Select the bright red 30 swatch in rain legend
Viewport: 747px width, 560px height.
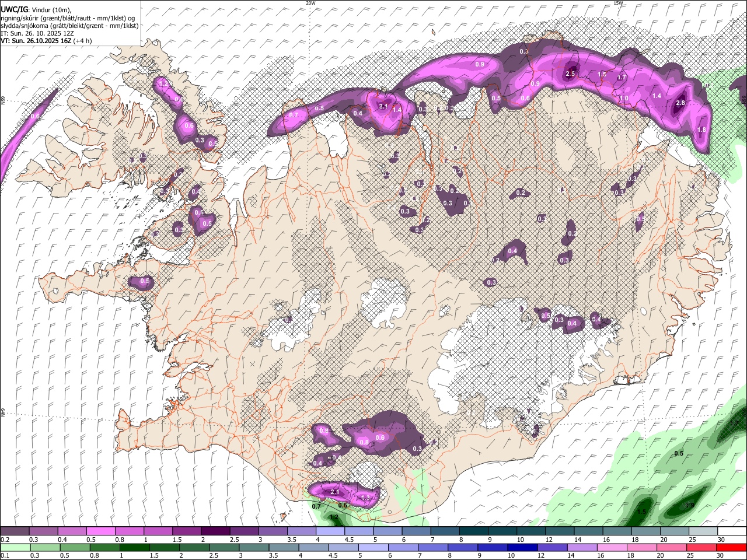[731, 548]
